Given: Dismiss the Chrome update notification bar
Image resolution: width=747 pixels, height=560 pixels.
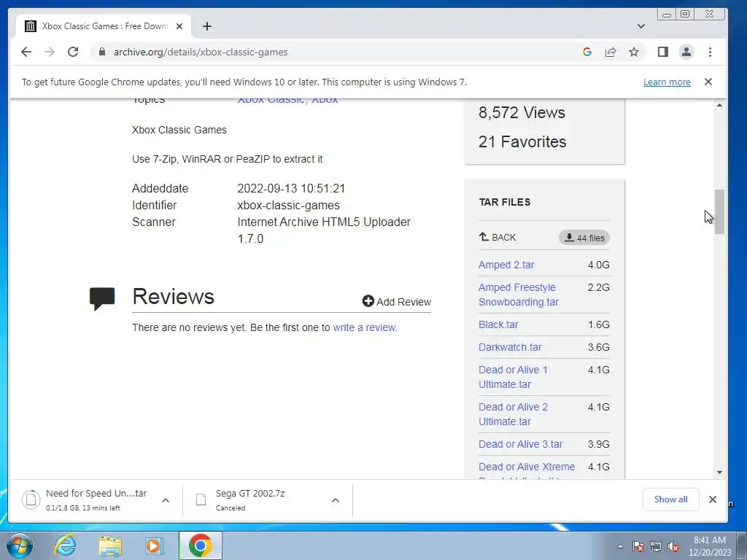Looking at the screenshot, I should click(x=708, y=82).
